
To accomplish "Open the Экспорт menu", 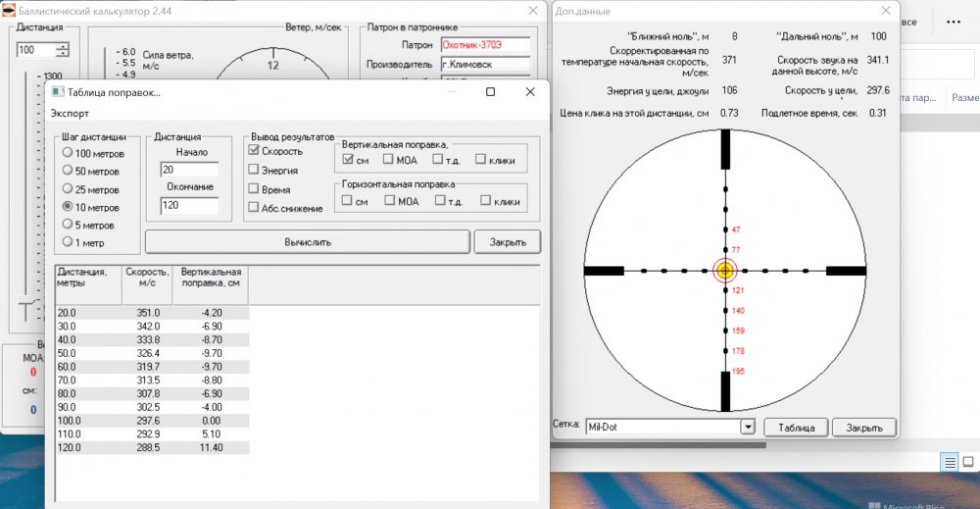I will coord(71,113).
